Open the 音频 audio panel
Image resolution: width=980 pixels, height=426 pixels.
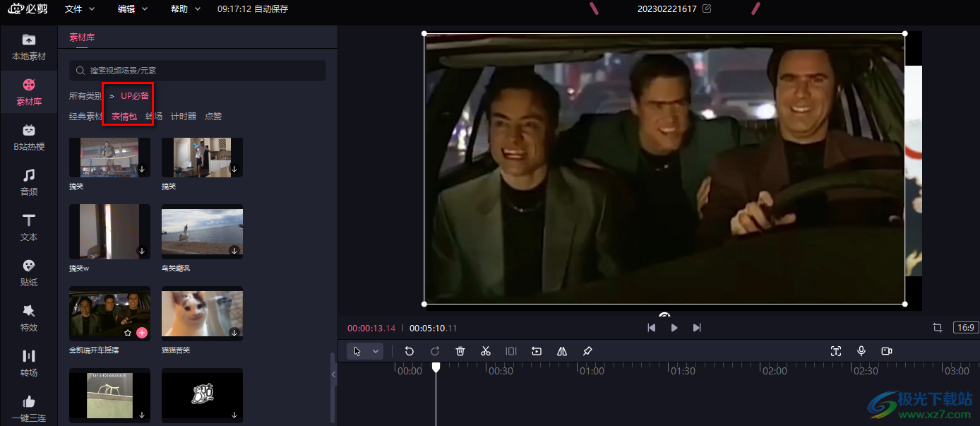point(29,182)
